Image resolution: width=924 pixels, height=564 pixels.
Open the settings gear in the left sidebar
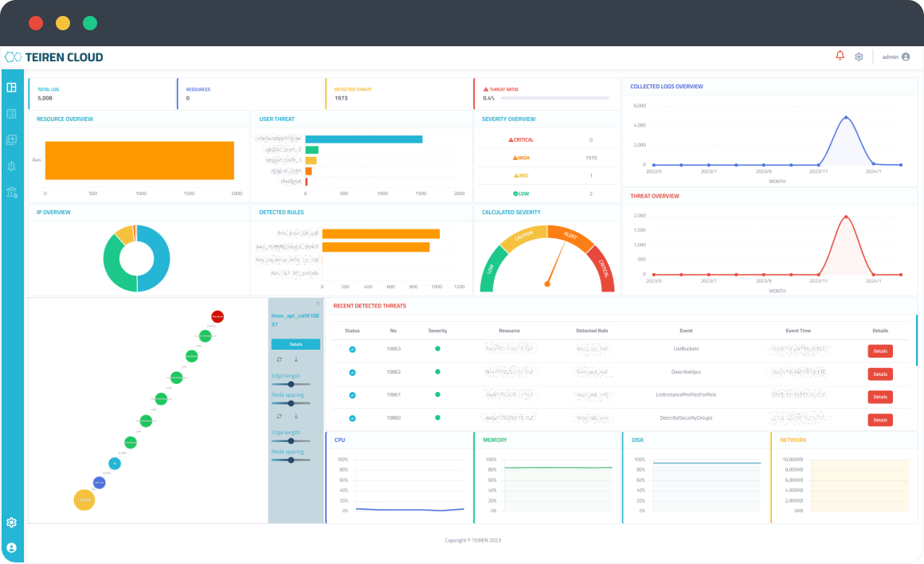pos(12,523)
